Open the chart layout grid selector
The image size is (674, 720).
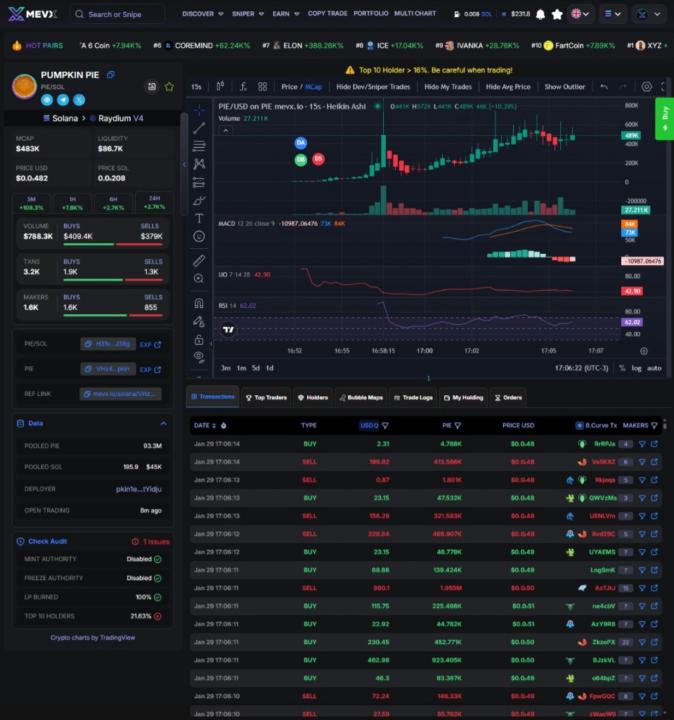(263, 86)
